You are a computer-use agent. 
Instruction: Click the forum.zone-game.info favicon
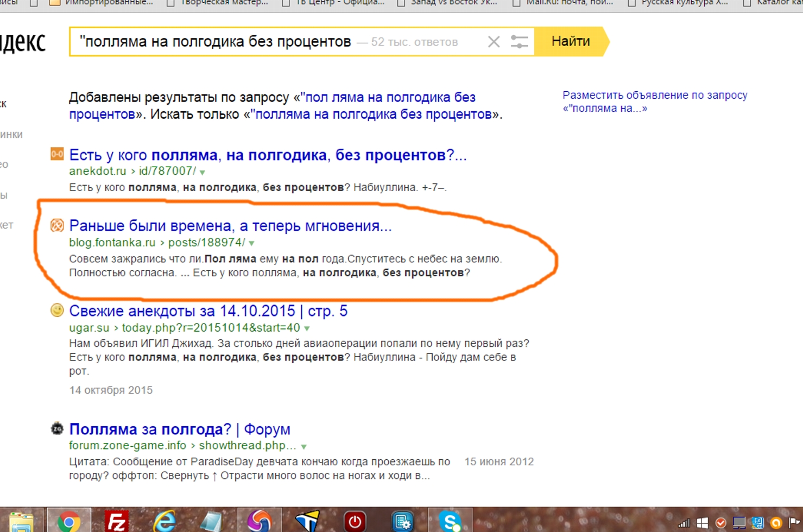[x=57, y=428]
